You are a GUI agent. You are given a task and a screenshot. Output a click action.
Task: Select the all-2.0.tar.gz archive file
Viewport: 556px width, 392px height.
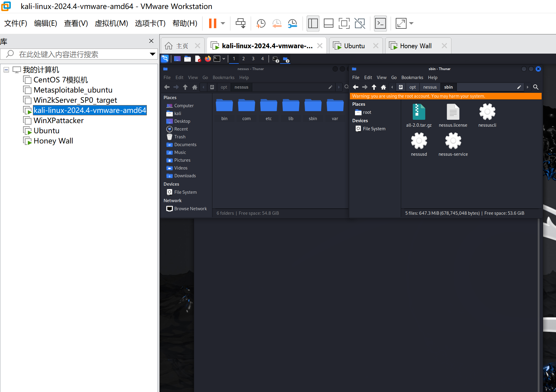(419, 116)
